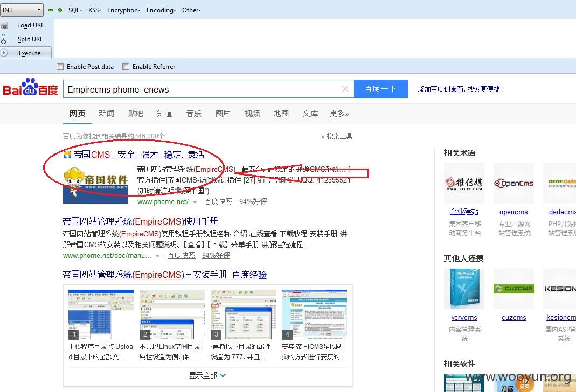
Task: Open the kesioncms link
Action: pyautogui.click(x=561, y=318)
